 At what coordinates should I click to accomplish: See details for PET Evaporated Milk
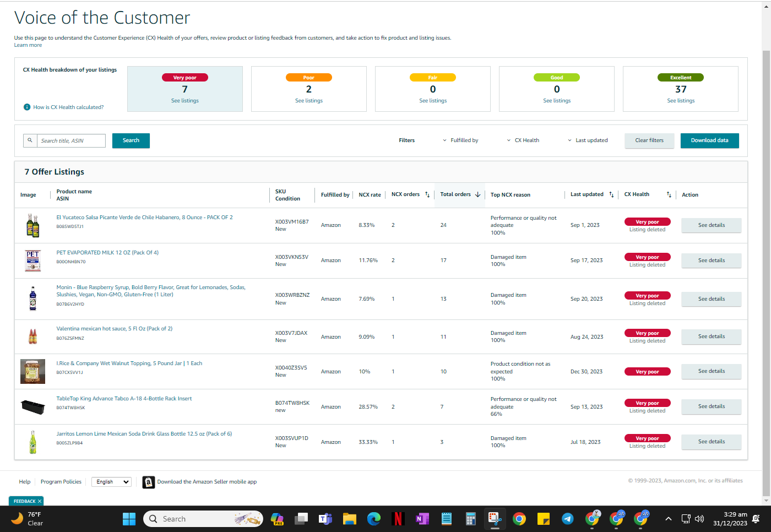point(712,260)
